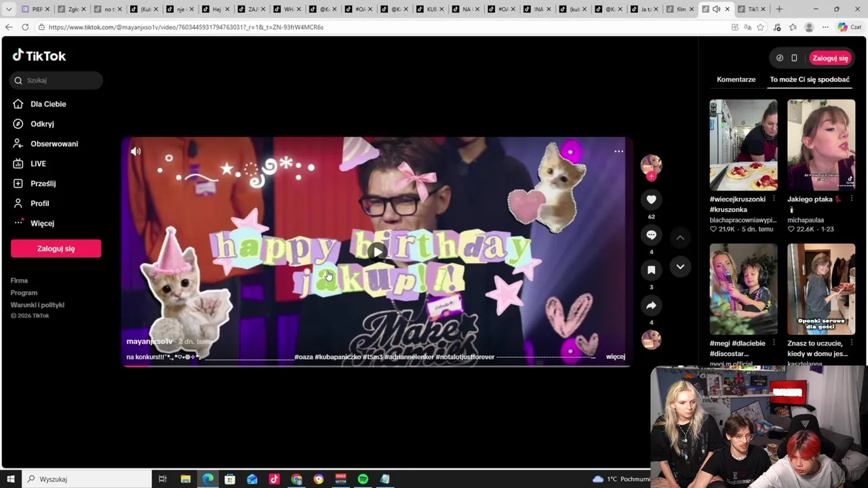The width and height of the screenshot is (868, 488).
Task: Open browser settings three-dot menu
Action: (825, 27)
